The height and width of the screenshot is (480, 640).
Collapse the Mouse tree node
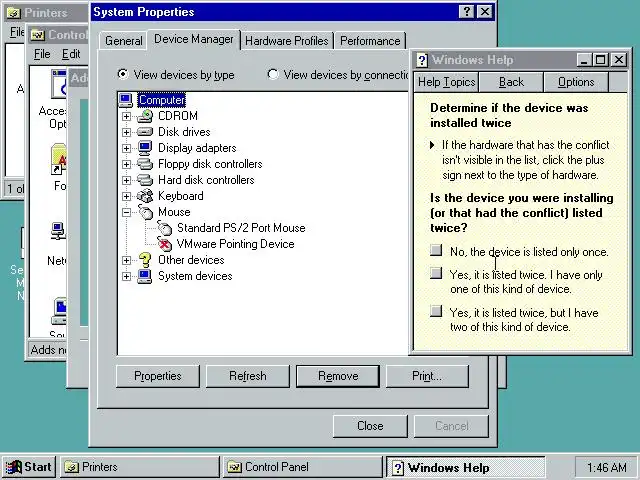[127, 212]
